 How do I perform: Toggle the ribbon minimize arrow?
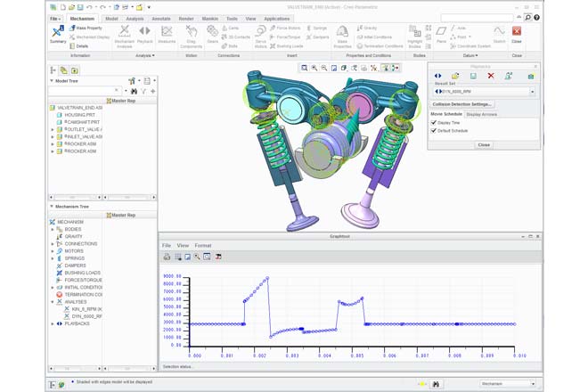[x=519, y=17]
